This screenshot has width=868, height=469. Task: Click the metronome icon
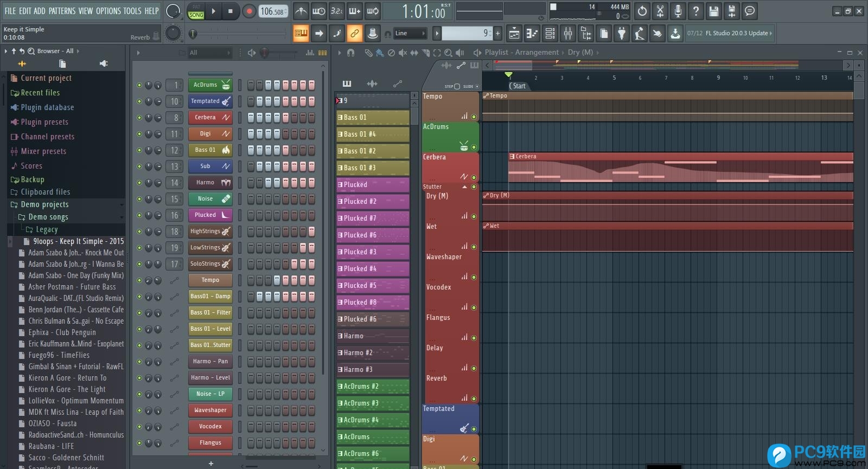coord(301,11)
